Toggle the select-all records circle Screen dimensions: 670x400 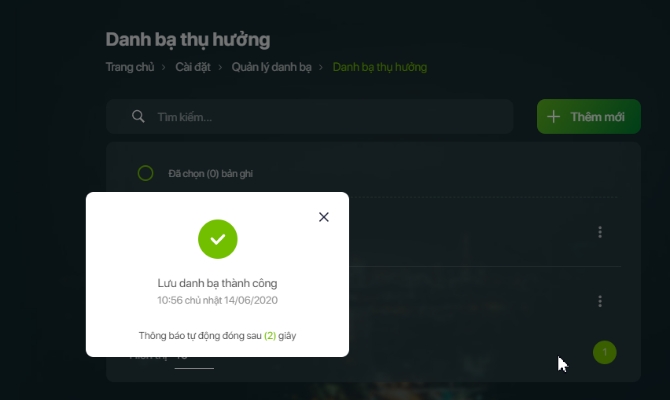click(145, 173)
